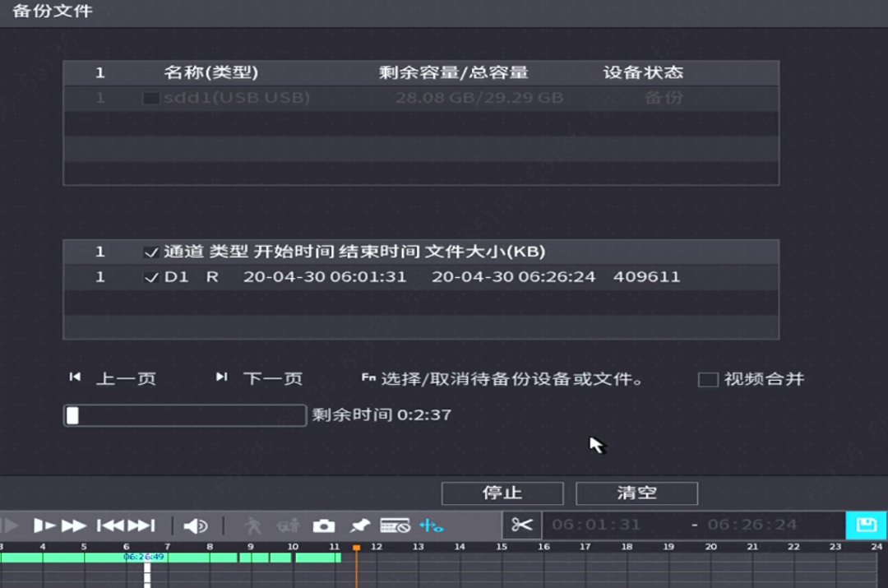Viewport: 888px width, 588px height.
Task: Click the 设备状态 column header
Action: click(x=643, y=72)
